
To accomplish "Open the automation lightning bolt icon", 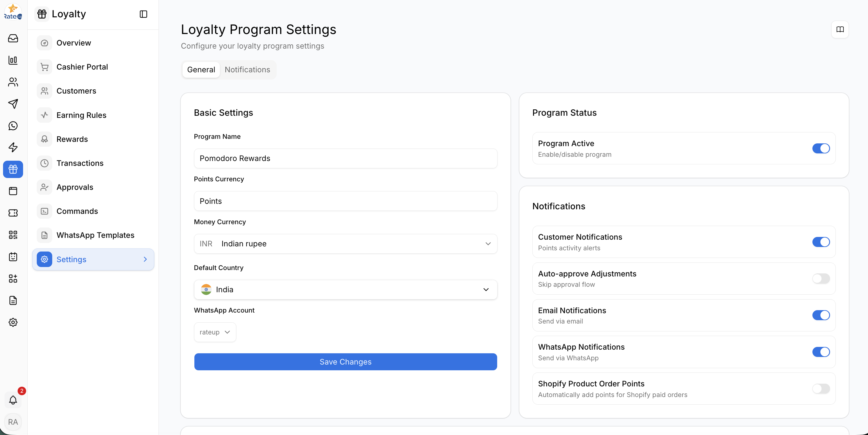I will [x=13, y=148].
